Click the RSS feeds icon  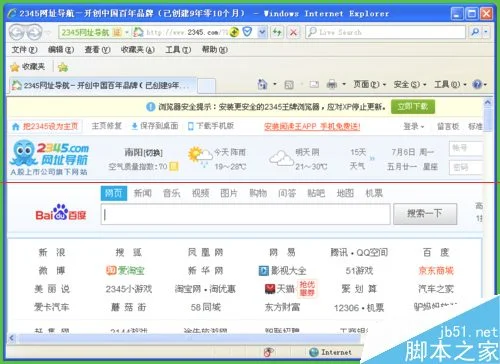click(x=289, y=85)
